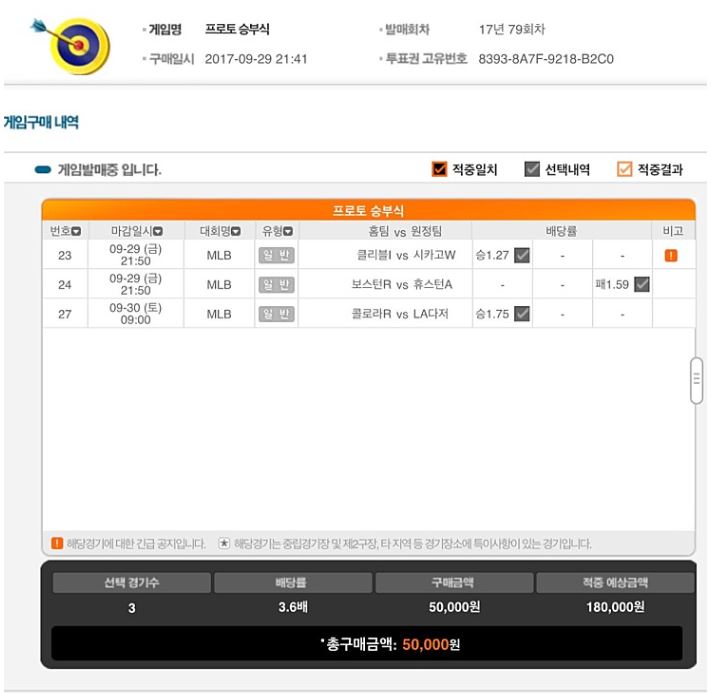Screen dimensions: 718x693
Task: Open urgent notice icon for match 23
Action: coord(671,255)
